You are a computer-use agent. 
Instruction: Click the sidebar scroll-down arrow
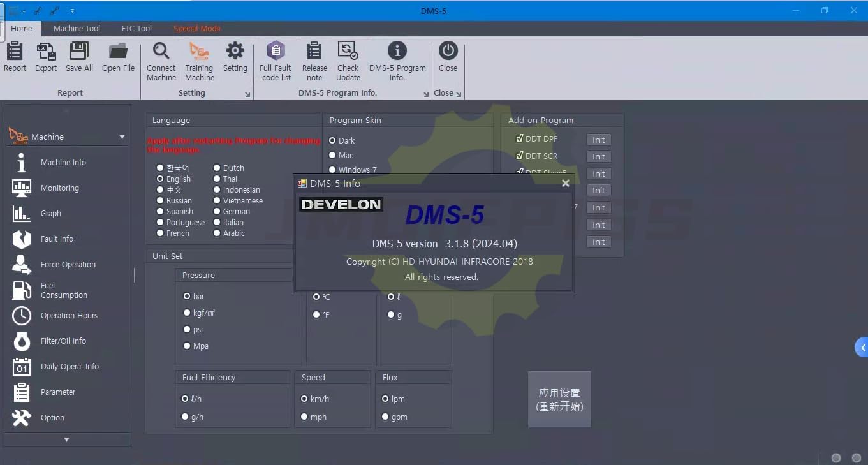click(66, 439)
